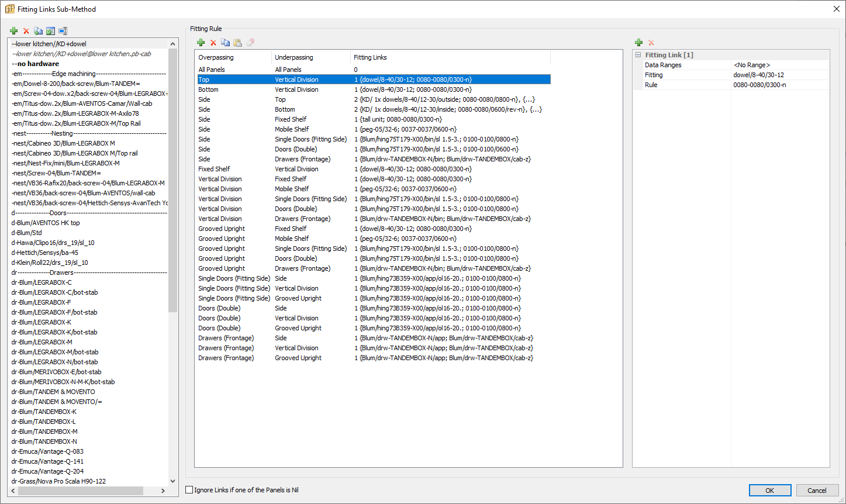
Task: Select the 'Side / Top' rule row
Action: [373, 99]
